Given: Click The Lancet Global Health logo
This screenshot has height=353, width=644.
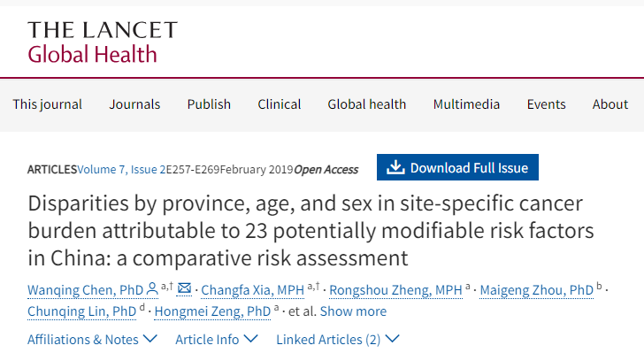Looking at the screenshot, I should [103, 42].
